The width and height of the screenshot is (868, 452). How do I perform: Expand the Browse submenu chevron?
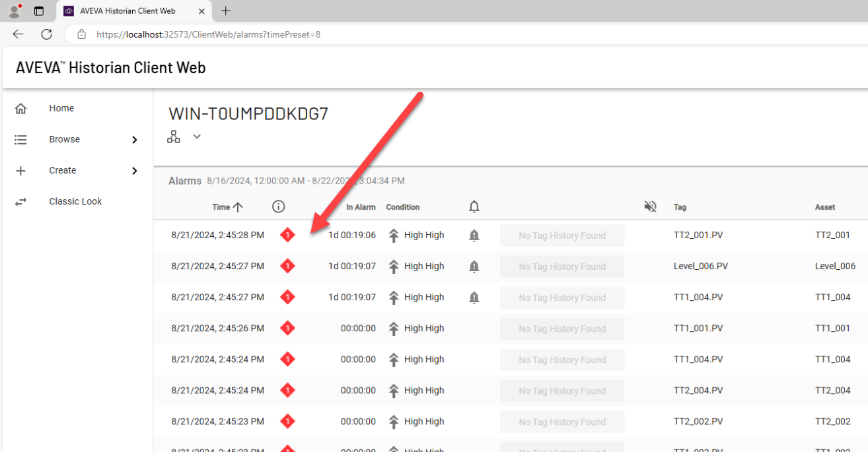pos(135,140)
